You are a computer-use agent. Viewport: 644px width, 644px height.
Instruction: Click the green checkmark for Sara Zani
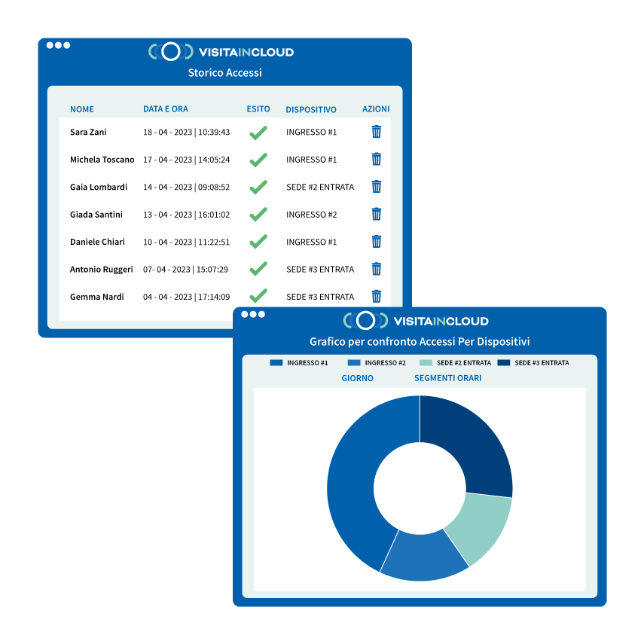pyautogui.click(x=258, y=133)
